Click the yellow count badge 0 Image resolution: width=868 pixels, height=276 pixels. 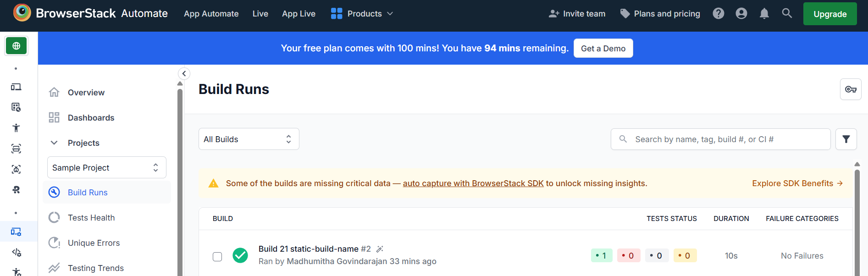point(685,255)
